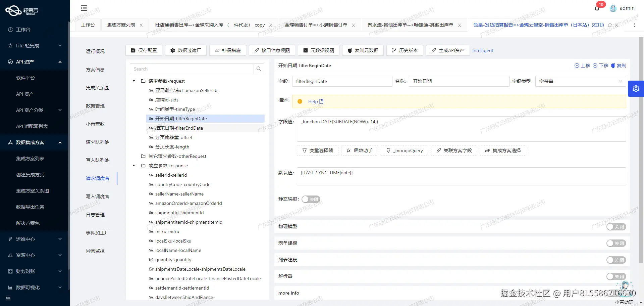Enable the 物理模型 physical model switch

pyautogui.click(x=616, y=227)
